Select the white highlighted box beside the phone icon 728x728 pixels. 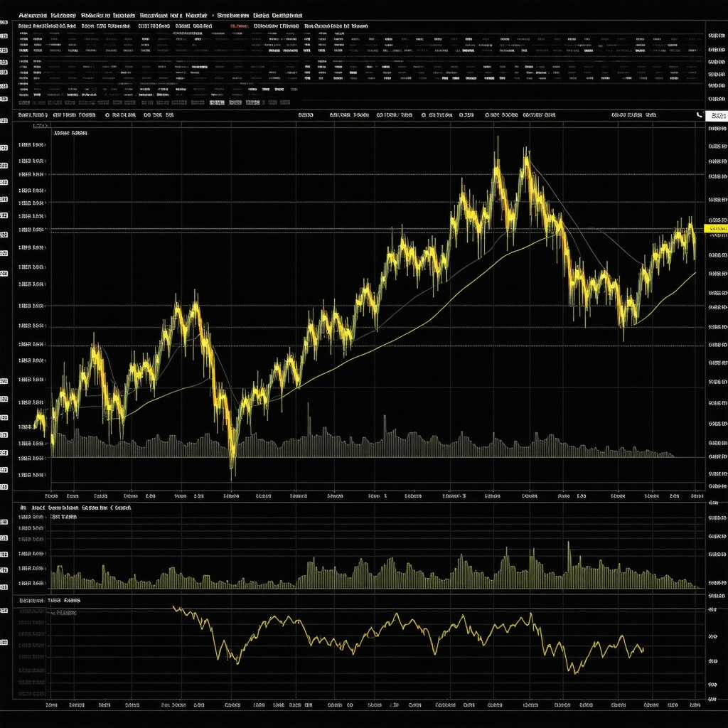tap(717, 116)
